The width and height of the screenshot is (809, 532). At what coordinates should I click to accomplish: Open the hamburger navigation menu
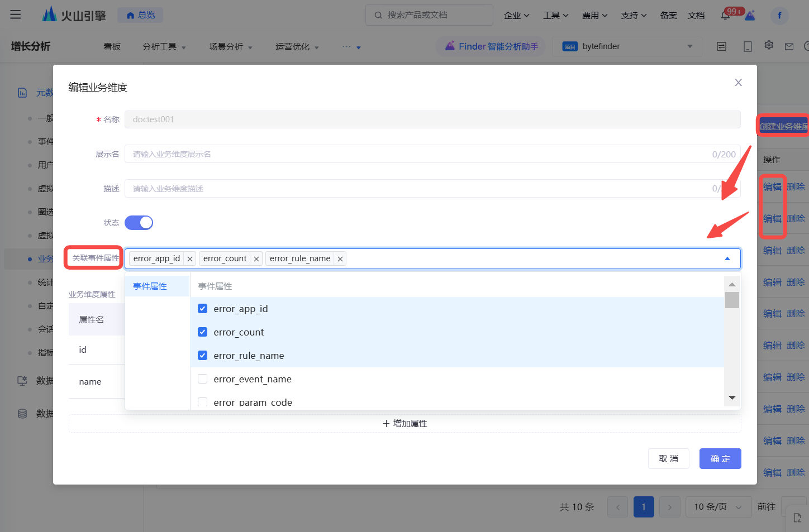click(x=16, y=15)
